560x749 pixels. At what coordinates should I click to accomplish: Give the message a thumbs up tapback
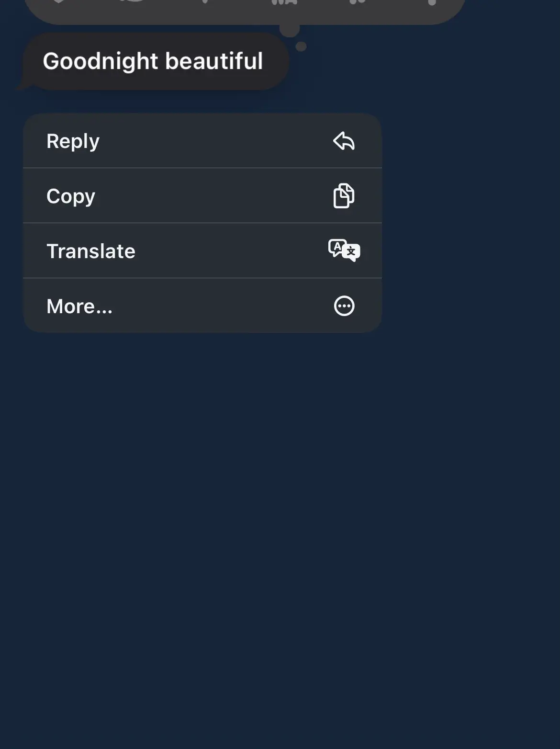tap(135, 3)
